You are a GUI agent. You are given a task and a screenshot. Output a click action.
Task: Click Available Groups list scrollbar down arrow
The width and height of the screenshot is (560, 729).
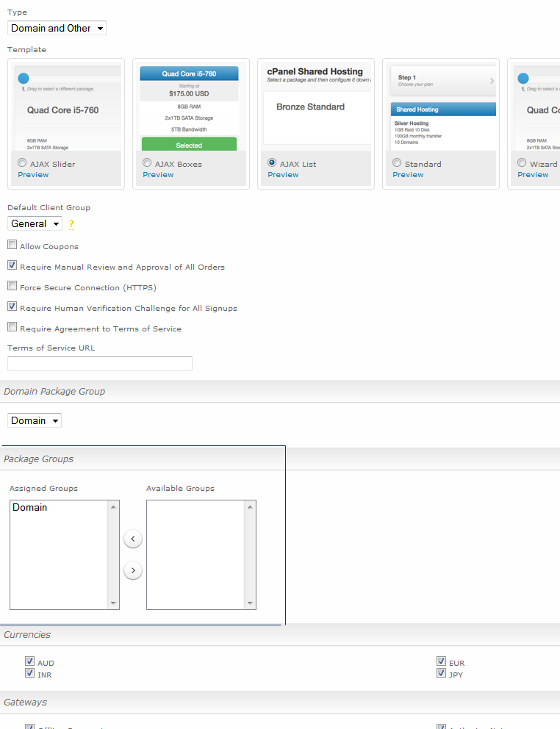250,603
